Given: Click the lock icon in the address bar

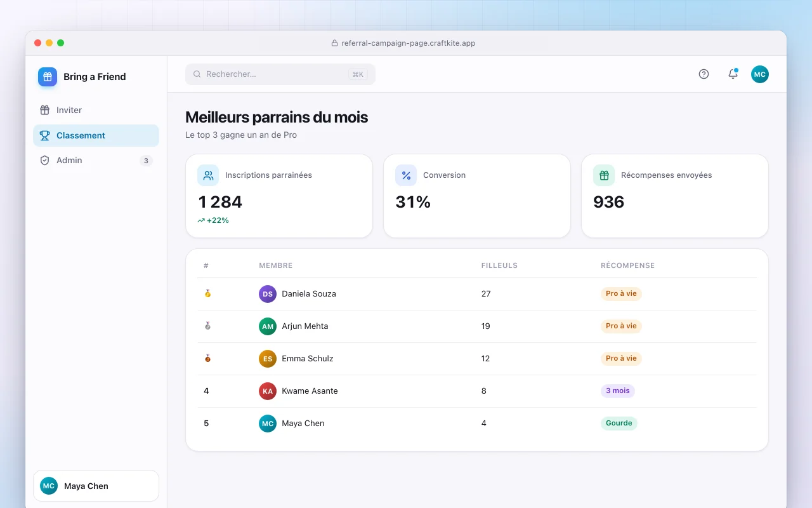Looking at the screenshot, I should click(334, 43).
